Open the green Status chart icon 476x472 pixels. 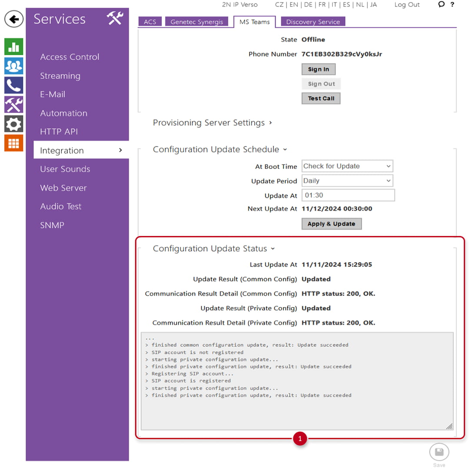13,47
